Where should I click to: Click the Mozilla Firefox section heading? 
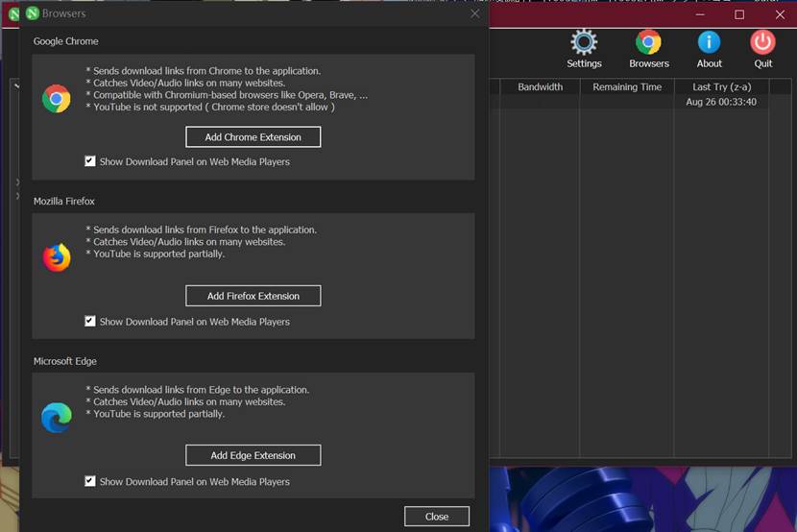64,202
